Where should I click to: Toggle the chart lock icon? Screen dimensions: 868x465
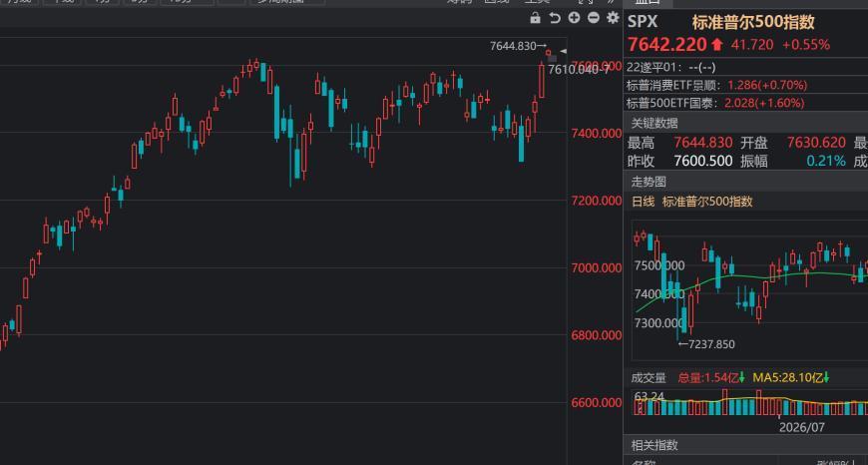(x=535, y=18)
